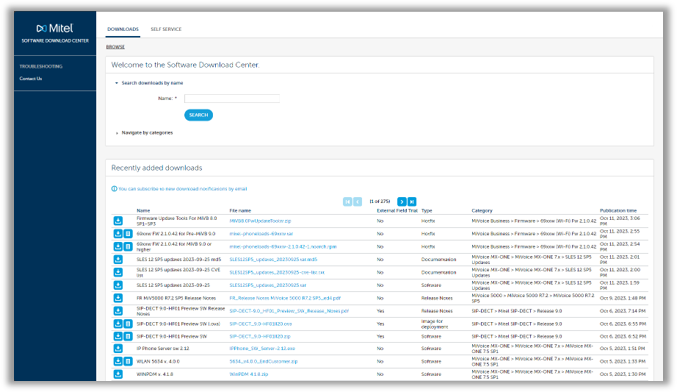This screenshot has height=392, width=677.
Task: Open SIP-DECT_9.0-HF01B20.zip file link
Action: [x=260, y=336]
